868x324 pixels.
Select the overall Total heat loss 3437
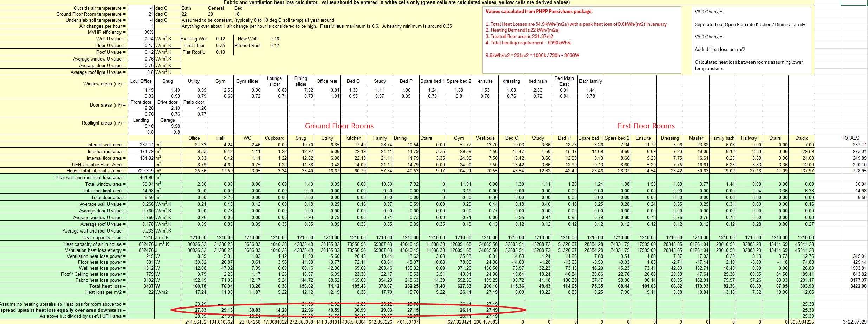[141, 286]
